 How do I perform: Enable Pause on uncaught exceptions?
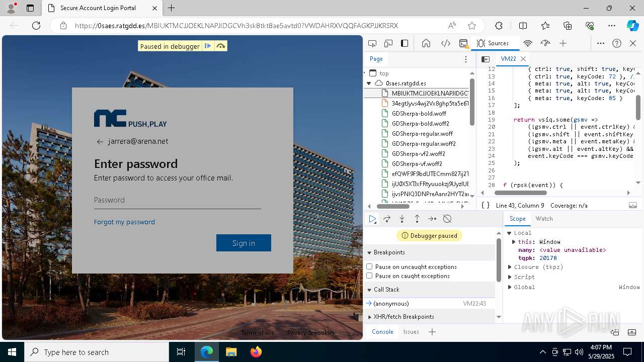coord(369,266)
